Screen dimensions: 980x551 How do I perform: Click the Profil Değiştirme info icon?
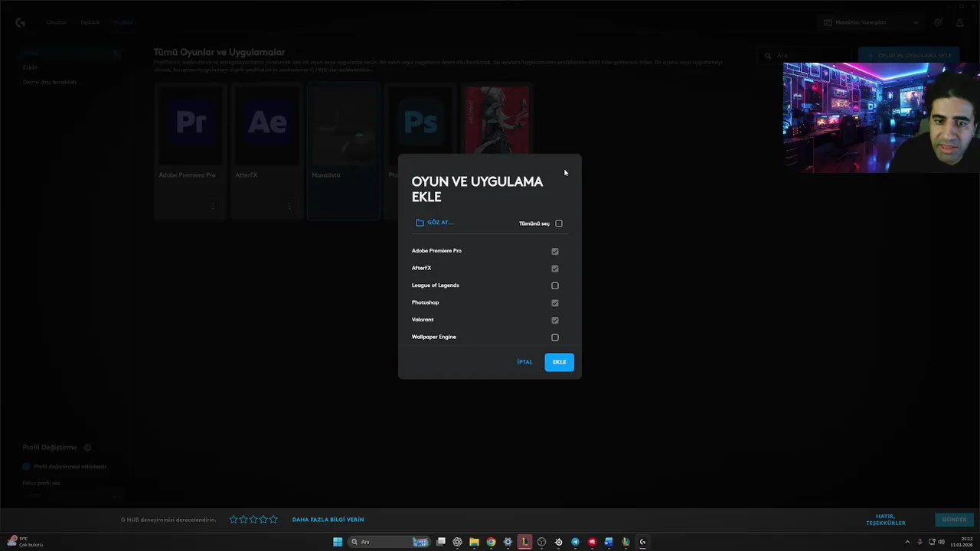[x=87, y=448]
